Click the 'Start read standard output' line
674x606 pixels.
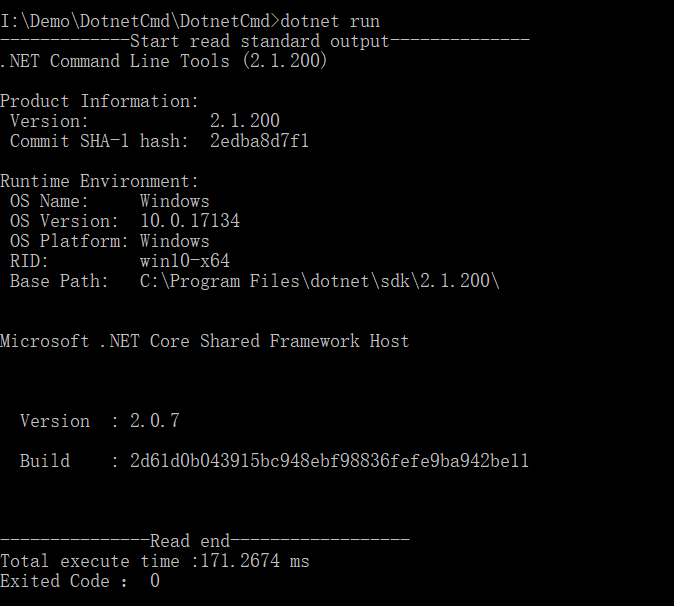[265, 41]
